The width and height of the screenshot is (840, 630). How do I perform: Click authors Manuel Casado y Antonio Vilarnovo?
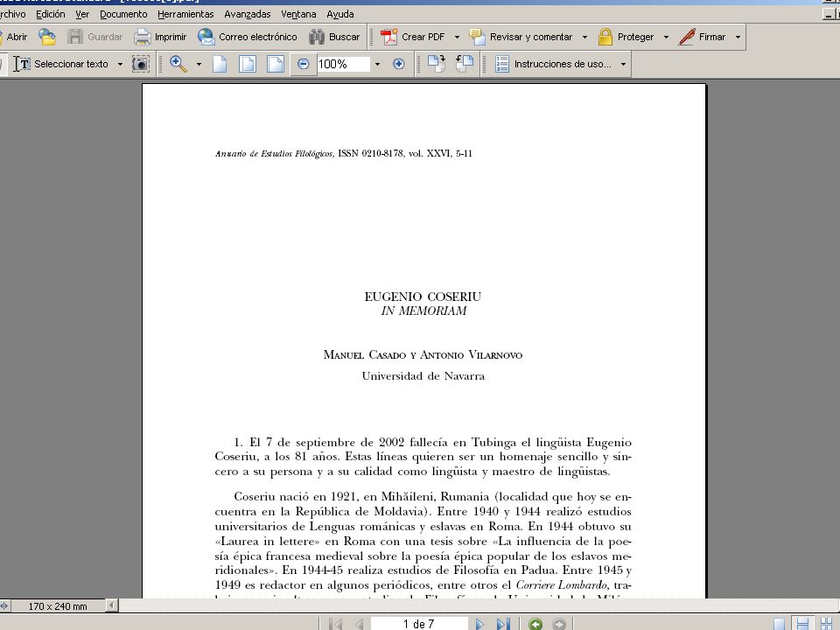[x=423, y=354]
